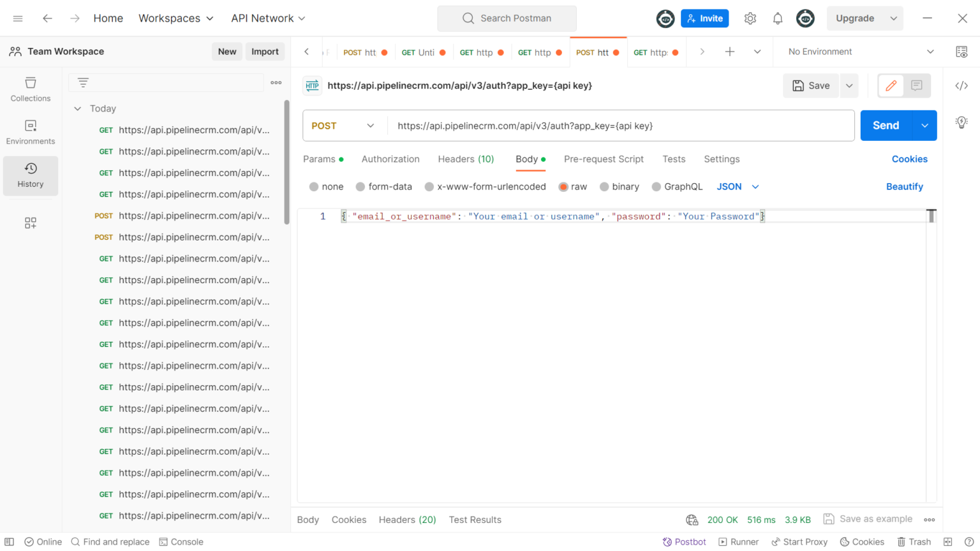Select the binary body type
Screen dimensions: 980x551
619,187
